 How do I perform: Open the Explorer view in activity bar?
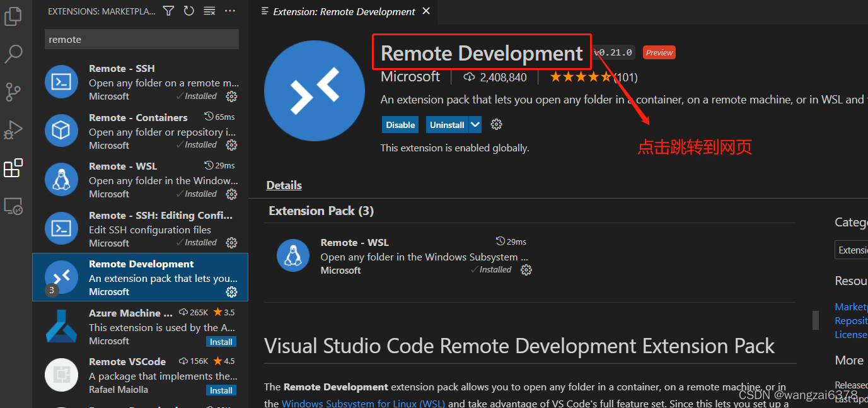[x=13, y=16]
